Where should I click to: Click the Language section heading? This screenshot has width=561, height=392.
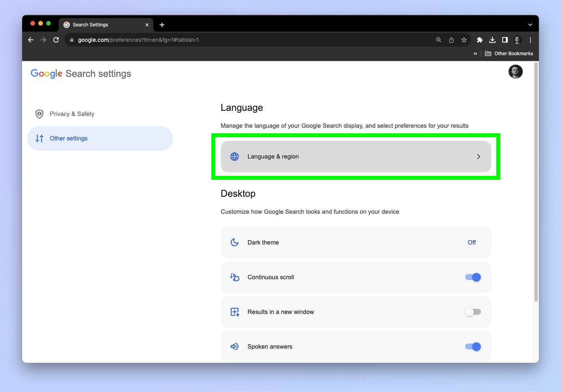242,108
